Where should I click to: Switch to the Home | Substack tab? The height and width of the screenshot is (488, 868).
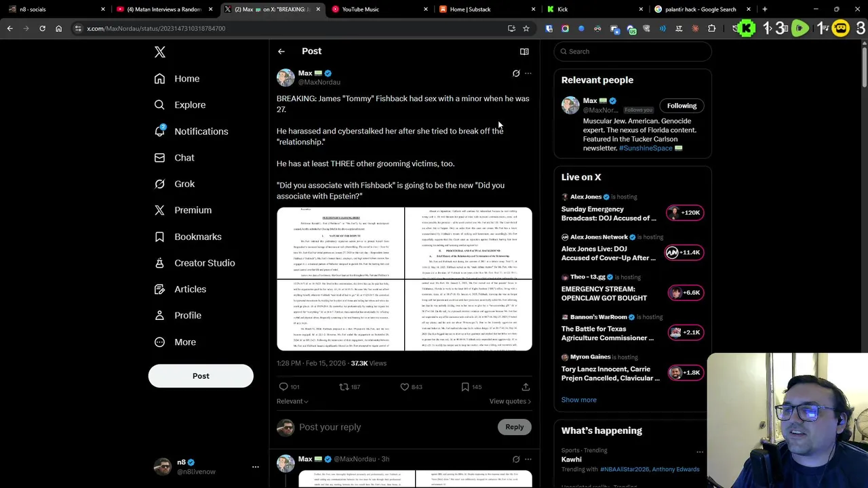tap(487, 9)
